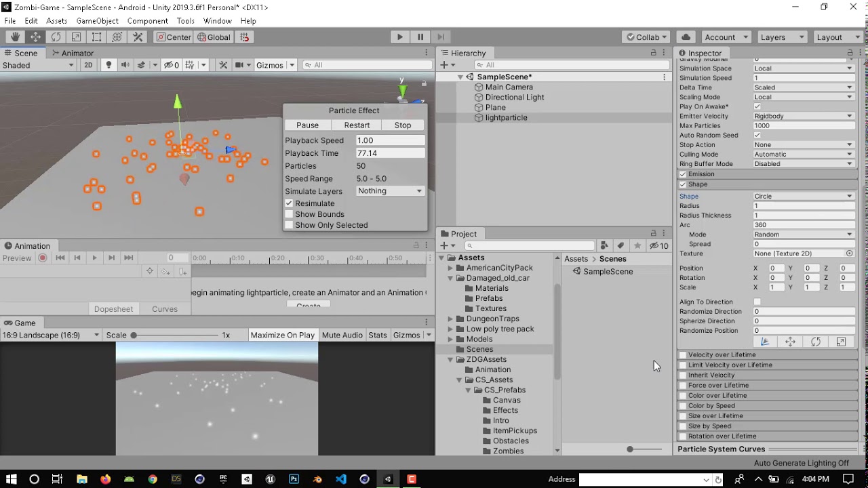The width and height of the screenshot is (868, 488).
Task: Open the GameObject menu
Action: [98, 21]
